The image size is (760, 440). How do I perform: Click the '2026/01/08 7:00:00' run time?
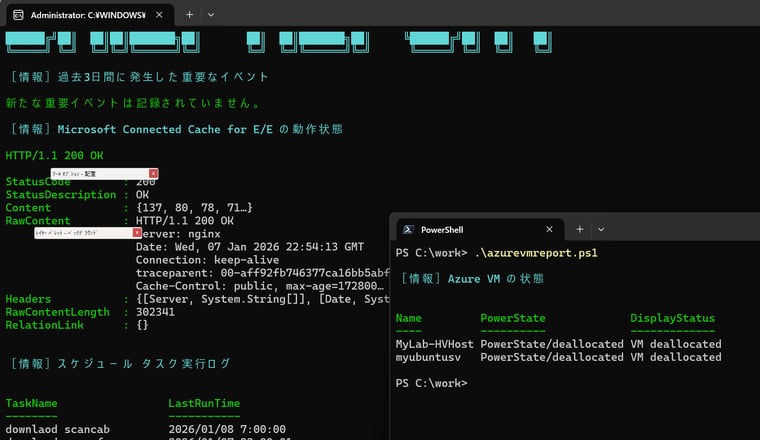(227, 429)
